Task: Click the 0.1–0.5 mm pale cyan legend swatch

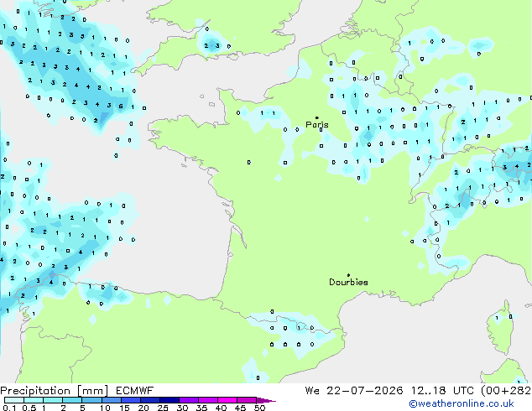Action: [14, 400]
